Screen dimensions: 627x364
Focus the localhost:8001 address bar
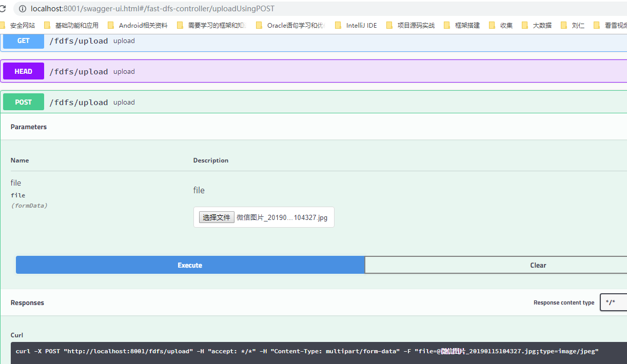point(320,9)
